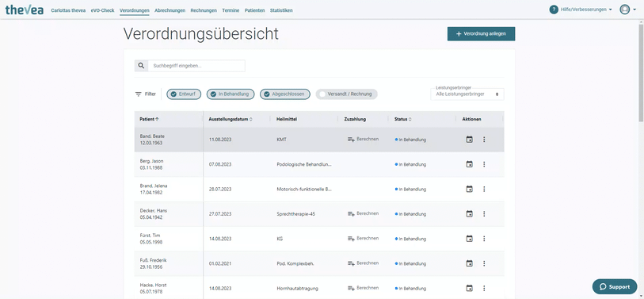Open calendar icon for Decker, Hans
The height and width of the screenshot is (299, 644).
470,214
